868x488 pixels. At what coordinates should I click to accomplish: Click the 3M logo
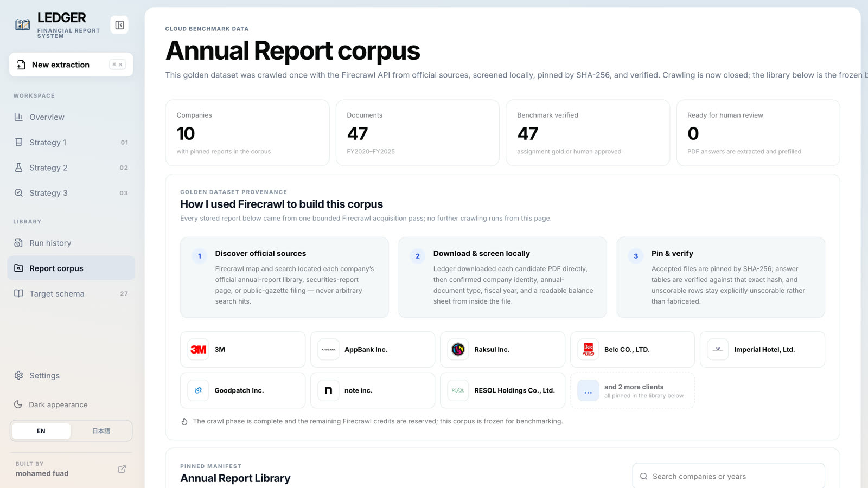[198, 350]
